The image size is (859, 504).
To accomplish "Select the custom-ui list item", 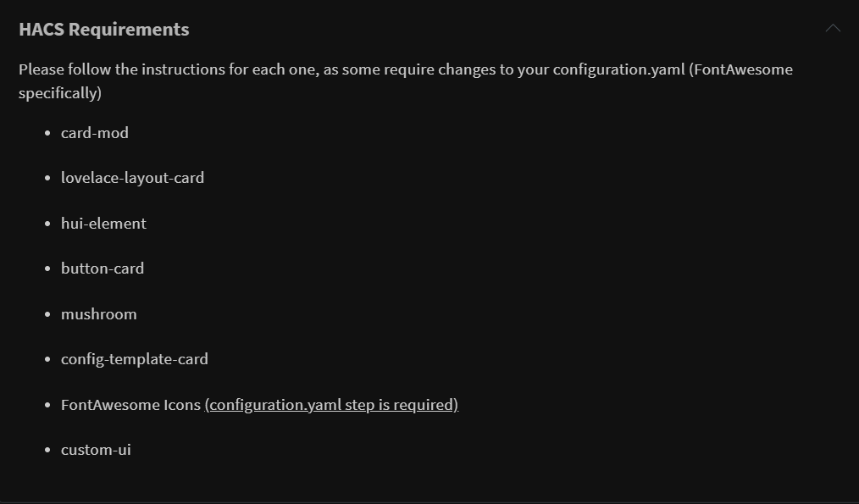I will pos(96,450).
